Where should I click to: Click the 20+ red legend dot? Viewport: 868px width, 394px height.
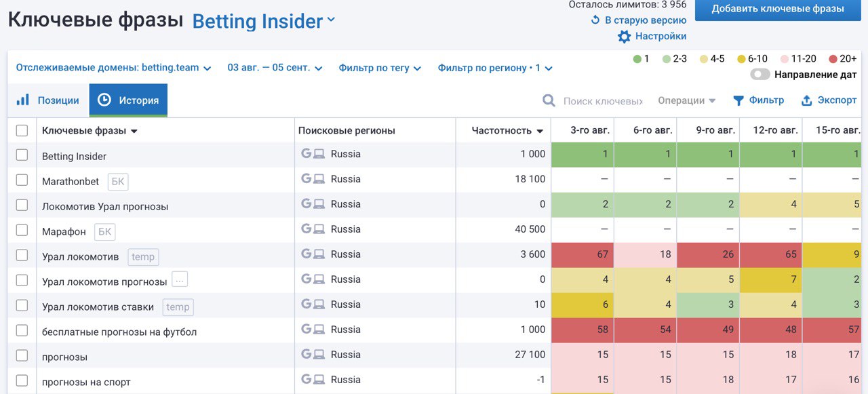tap(833, 59)
